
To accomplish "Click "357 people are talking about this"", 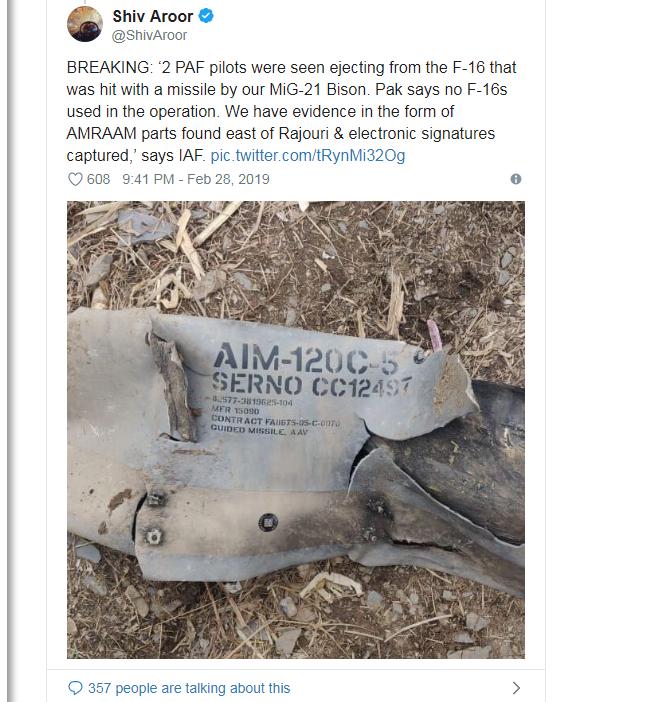I will (189, 688).
